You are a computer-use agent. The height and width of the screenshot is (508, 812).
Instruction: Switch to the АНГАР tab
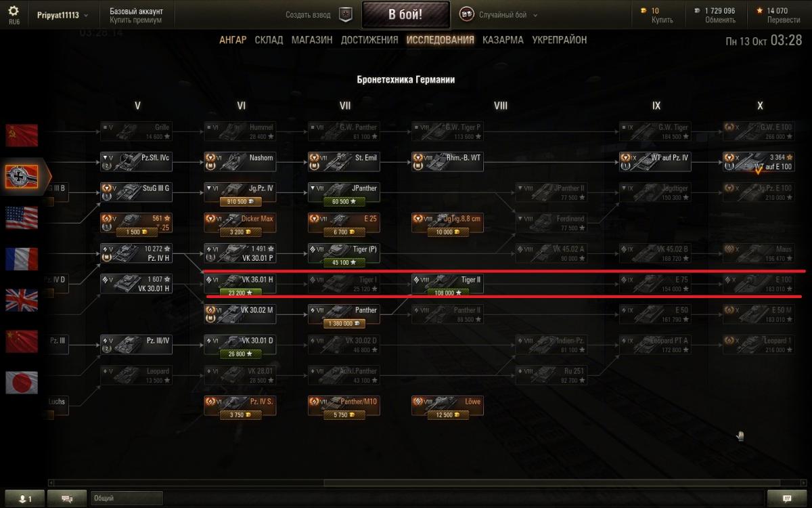233,40
